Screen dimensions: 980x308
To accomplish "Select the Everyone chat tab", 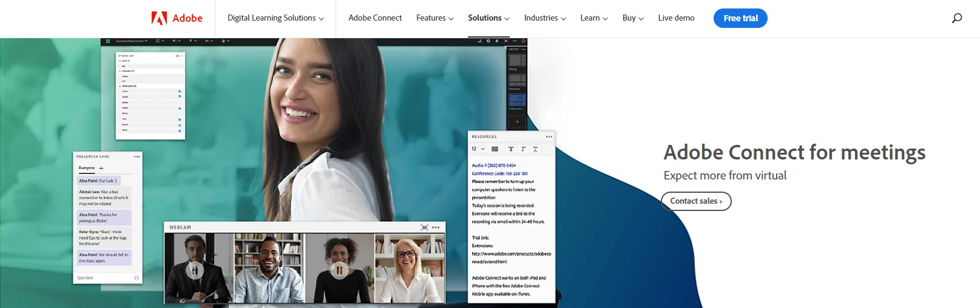I will pyautogui.click(x=87, y=168).
